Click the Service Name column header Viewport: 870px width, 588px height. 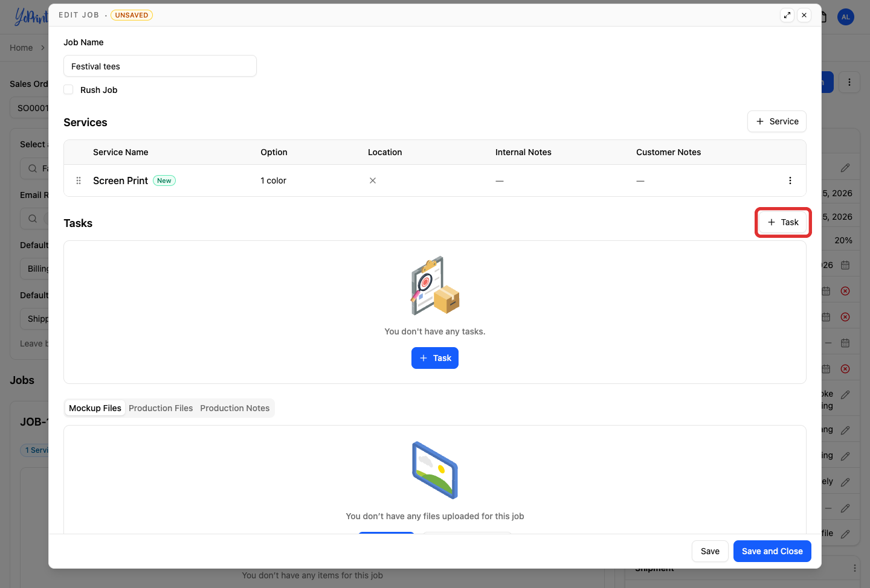click(121, 152)
